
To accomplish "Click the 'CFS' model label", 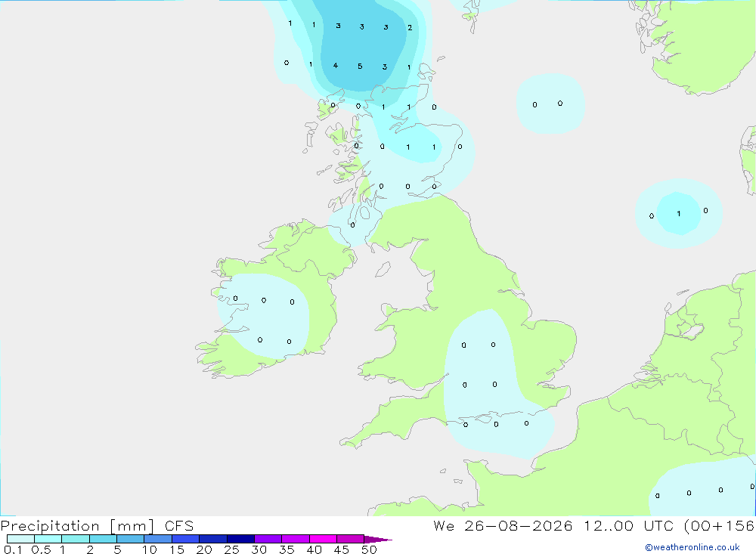I will (x=179, y=526).
